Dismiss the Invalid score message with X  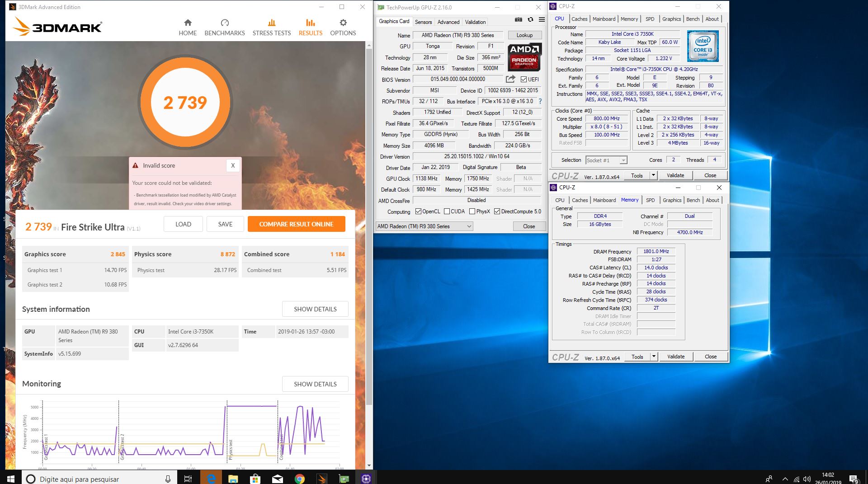233,165
